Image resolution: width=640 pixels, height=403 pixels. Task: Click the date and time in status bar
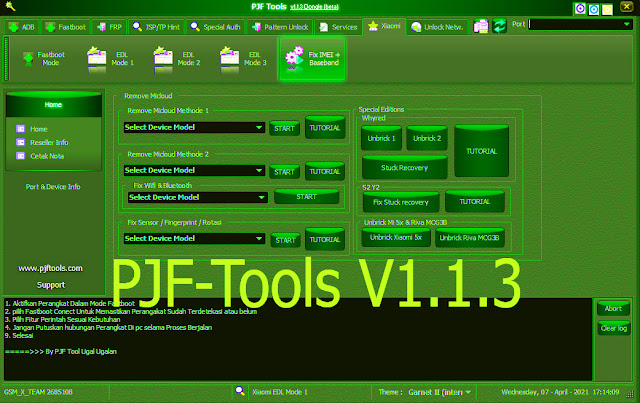tap(560, 392)
